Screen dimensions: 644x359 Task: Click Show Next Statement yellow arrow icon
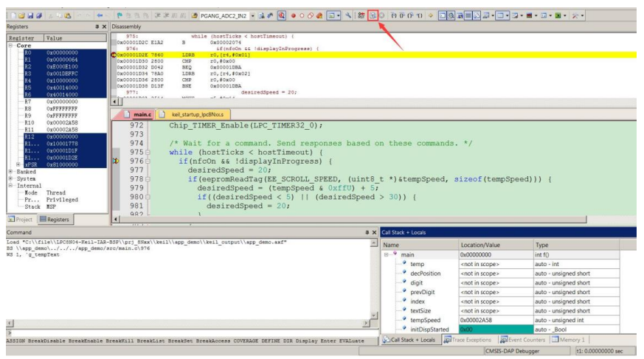pyautogui.click(x=430, y=15)
